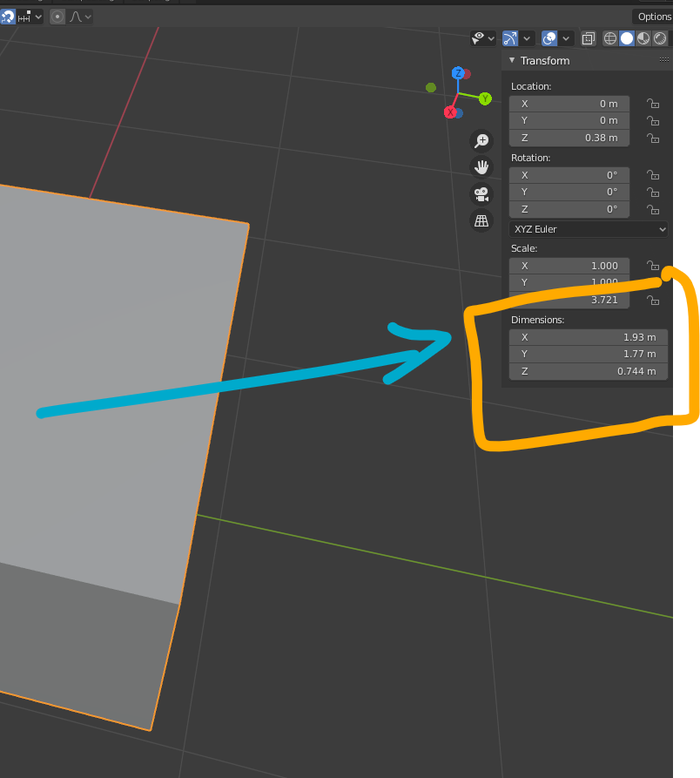Lock Scale X
Screen dimensions: 700x778
coord(653,266)
